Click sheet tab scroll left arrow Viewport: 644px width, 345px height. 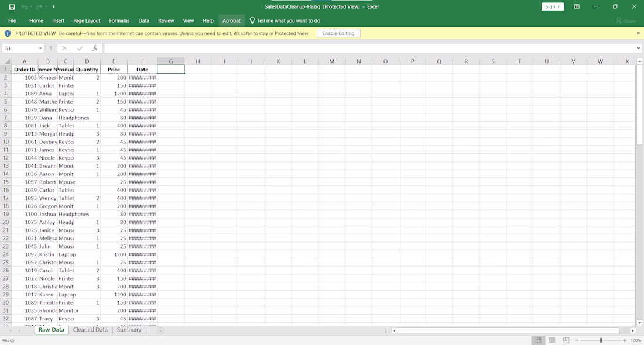pos(10,330)
